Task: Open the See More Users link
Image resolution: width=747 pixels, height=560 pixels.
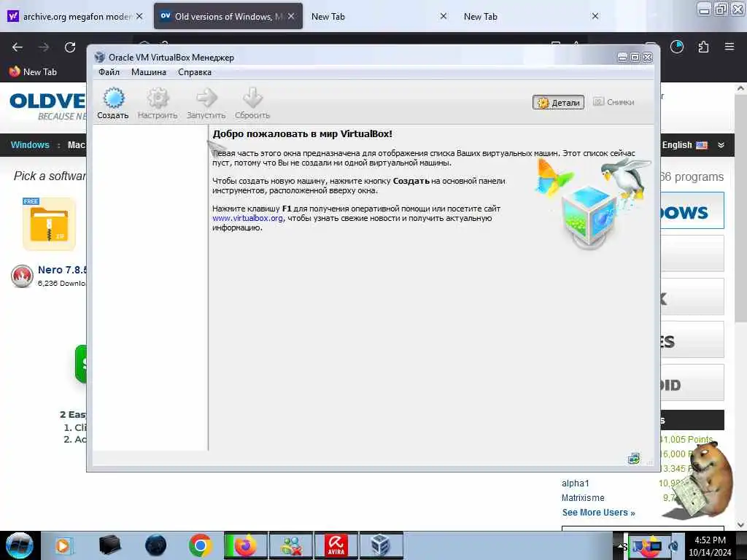Action: coord(598,513)
